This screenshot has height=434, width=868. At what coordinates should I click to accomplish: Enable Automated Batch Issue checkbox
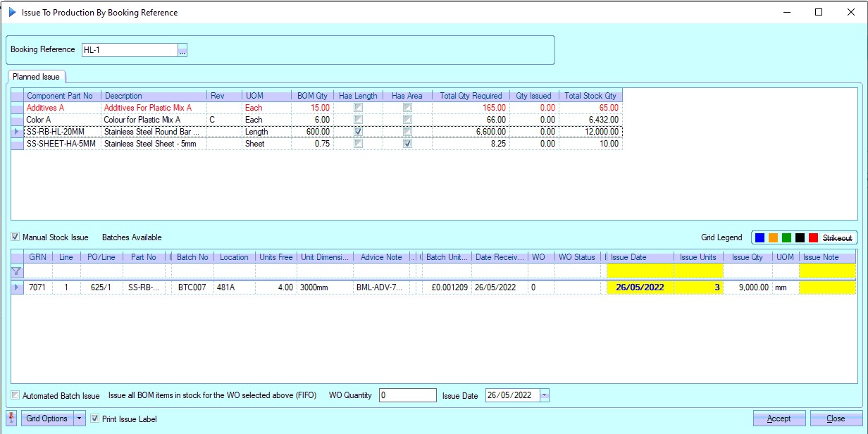[x=15, y=396]
